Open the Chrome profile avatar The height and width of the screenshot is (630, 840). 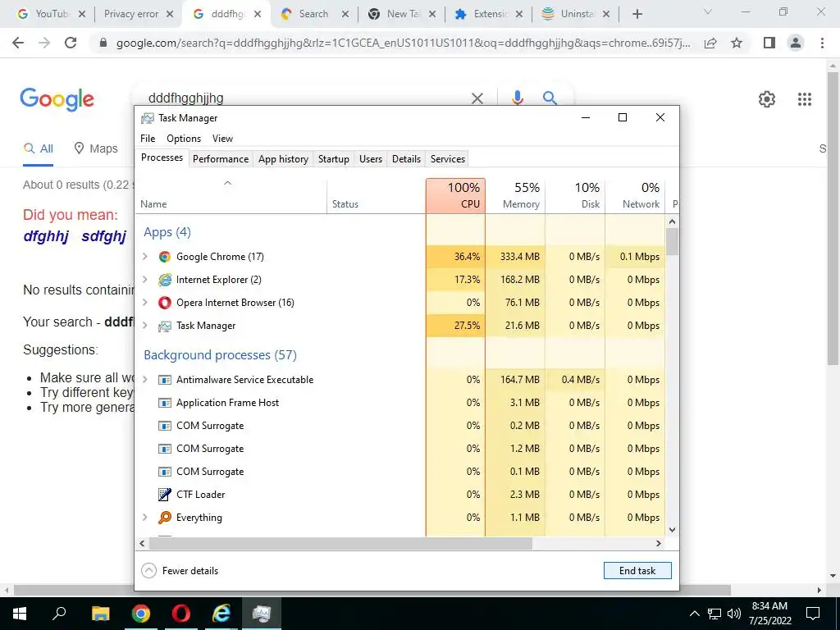(796, 43)
